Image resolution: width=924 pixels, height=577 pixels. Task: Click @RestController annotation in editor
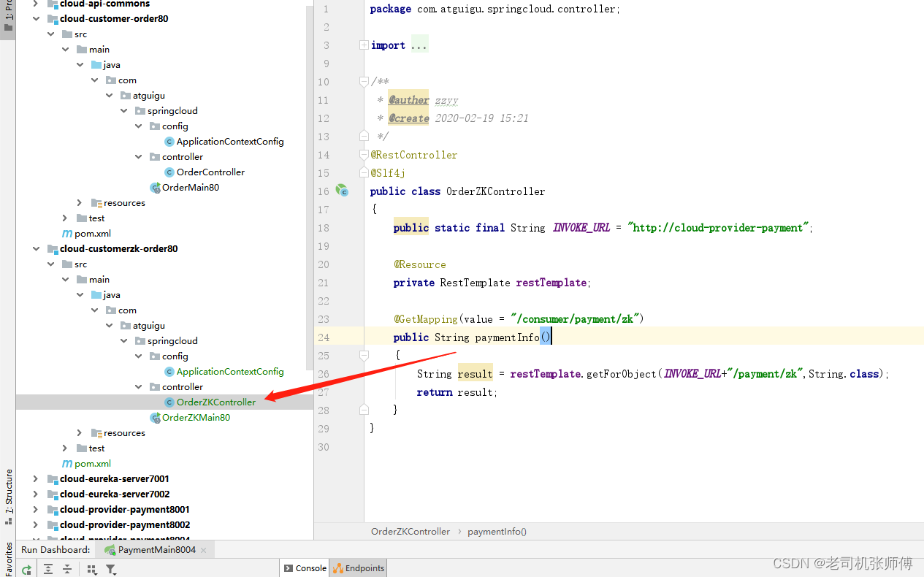point(414,155)
